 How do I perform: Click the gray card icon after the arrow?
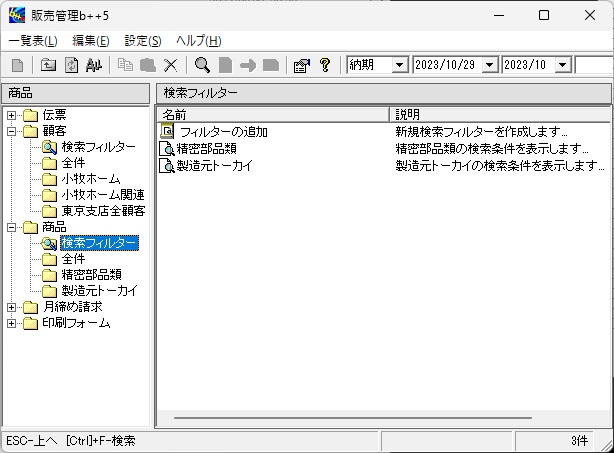[271, 65]
